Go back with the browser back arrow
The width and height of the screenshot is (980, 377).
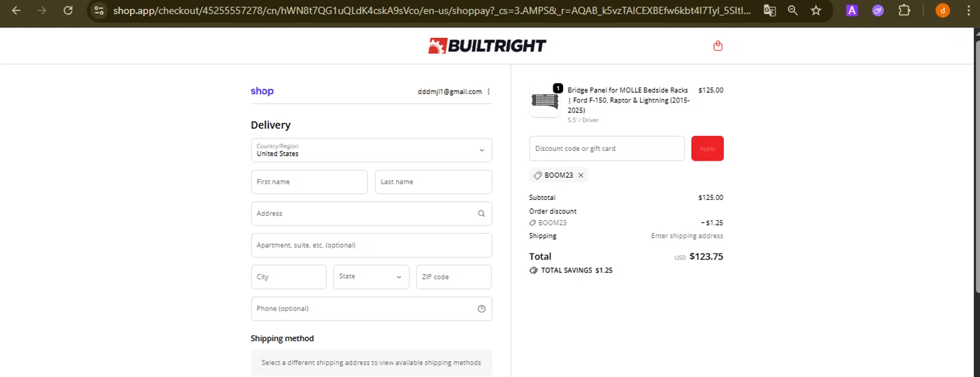[16, 10]
